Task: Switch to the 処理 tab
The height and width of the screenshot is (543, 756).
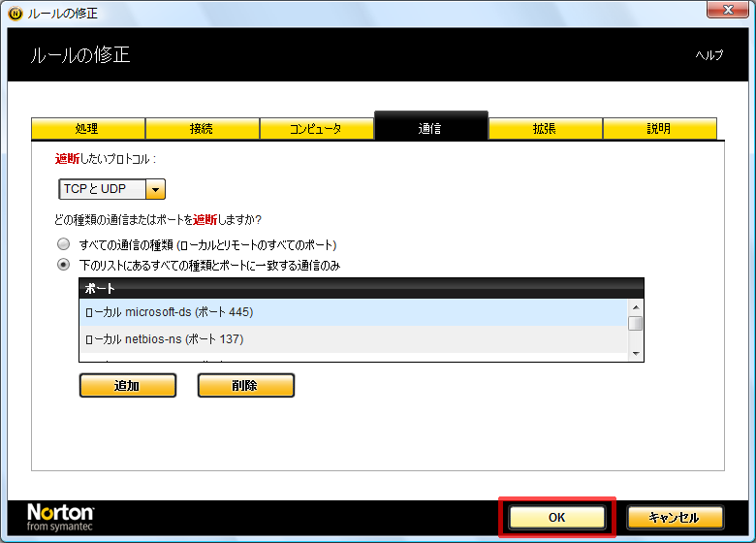Action: pos(87,129)
